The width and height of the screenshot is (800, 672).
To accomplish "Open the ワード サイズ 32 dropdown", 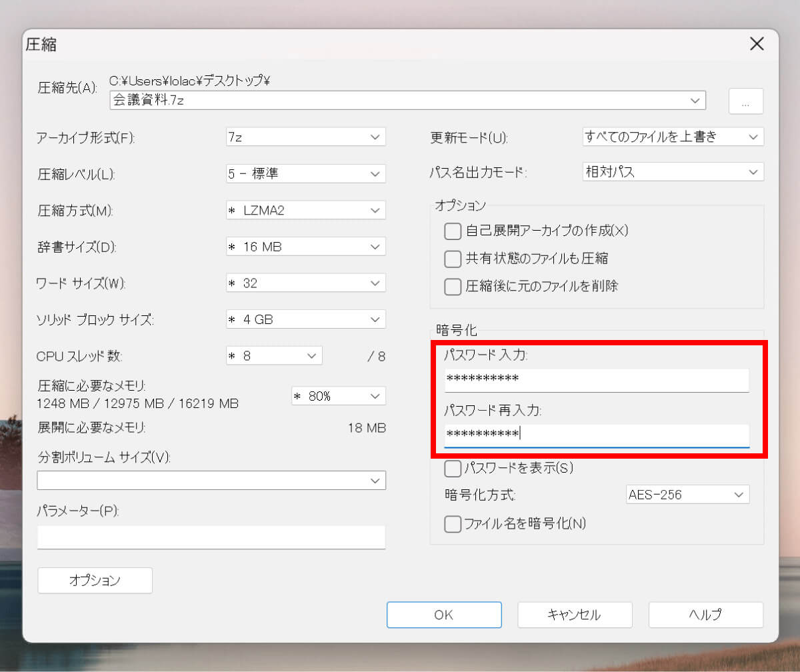I will (305, 283).
